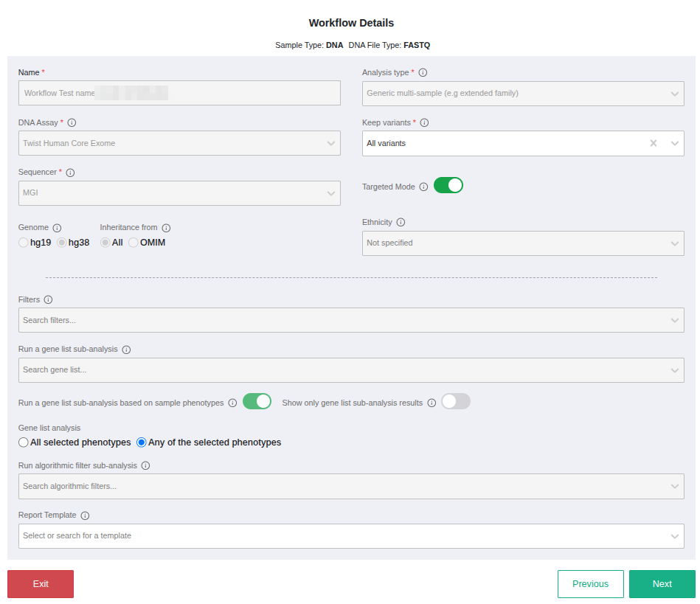Toggle Show only gene list sub-analysis results
Viewport: 700px width, 604px height.
(x=455, y=402)
